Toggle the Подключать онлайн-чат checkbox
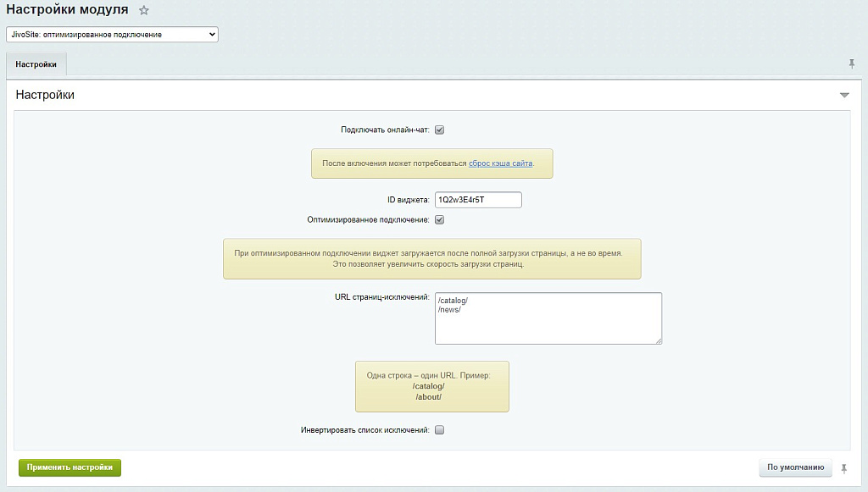The image size is (868, 492). [x=439, y=130]
